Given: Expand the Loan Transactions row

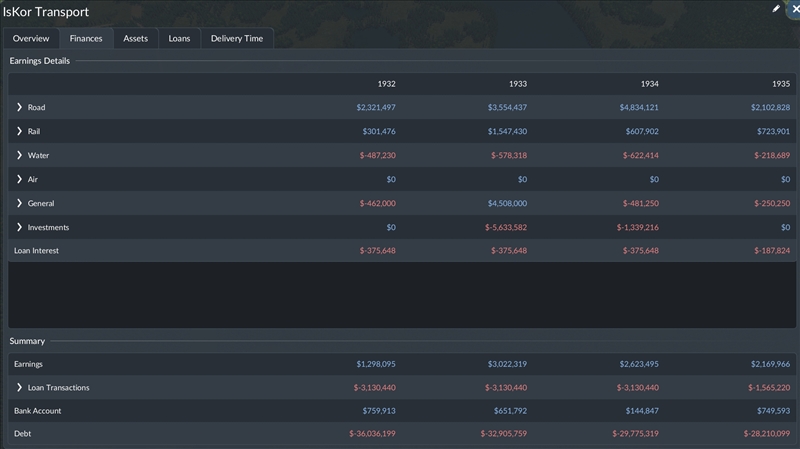Looking at the screenshot, I should click(19, 387).
